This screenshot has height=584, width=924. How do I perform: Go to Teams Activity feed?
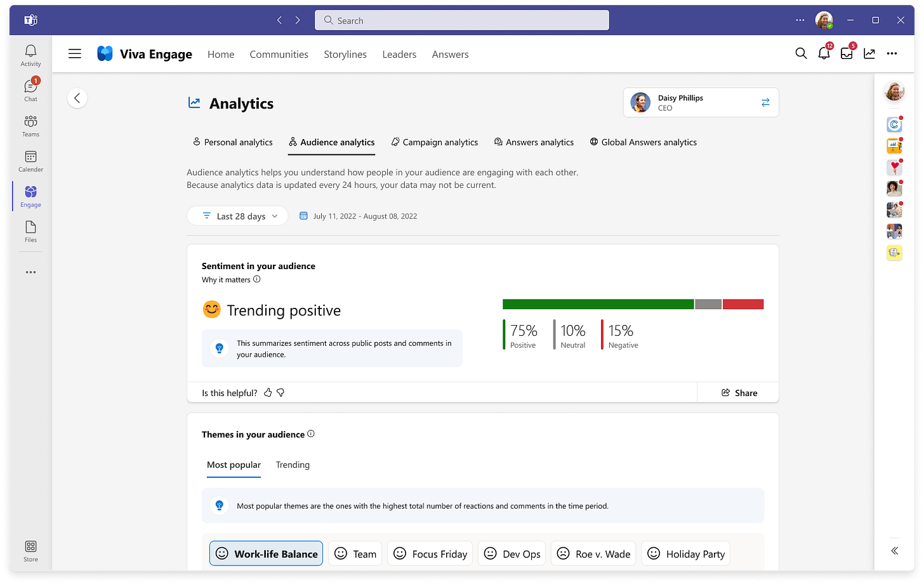pyautogui.click(x=30, y=53)
